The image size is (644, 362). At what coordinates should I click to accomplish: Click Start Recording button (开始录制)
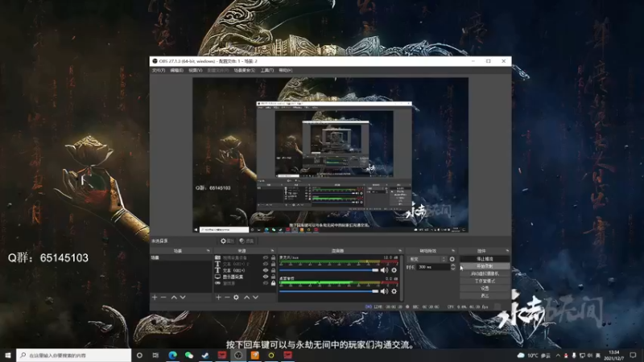[x=485, y=266]
